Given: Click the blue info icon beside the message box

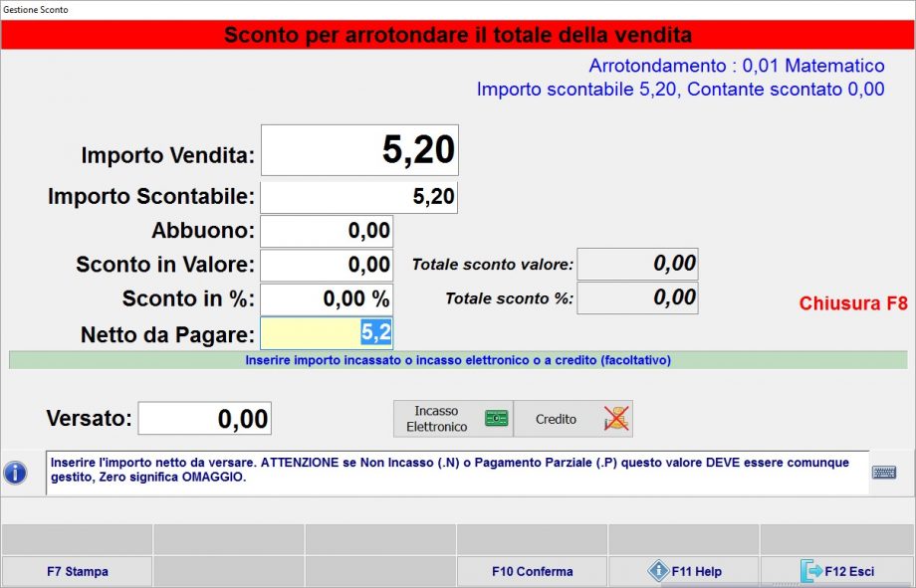Looking at the screenshot, I should [x=16, y=473].
